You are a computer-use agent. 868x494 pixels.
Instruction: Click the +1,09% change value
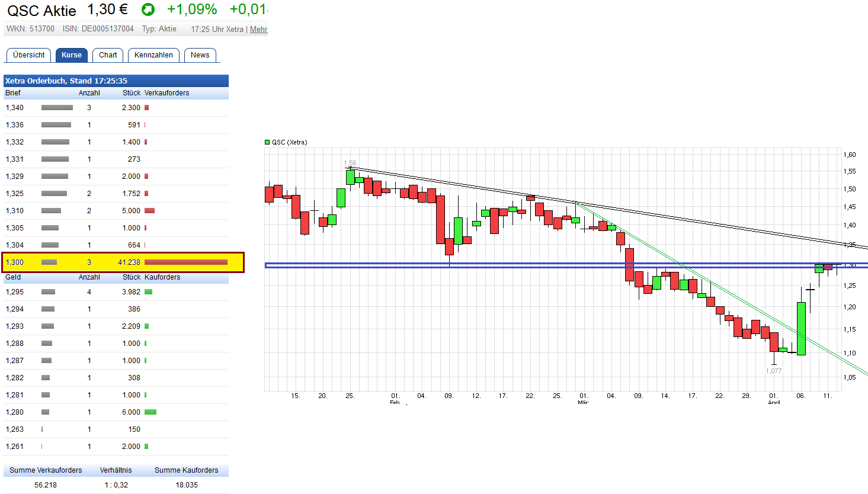pyautogui.click(x=192, y=9)
